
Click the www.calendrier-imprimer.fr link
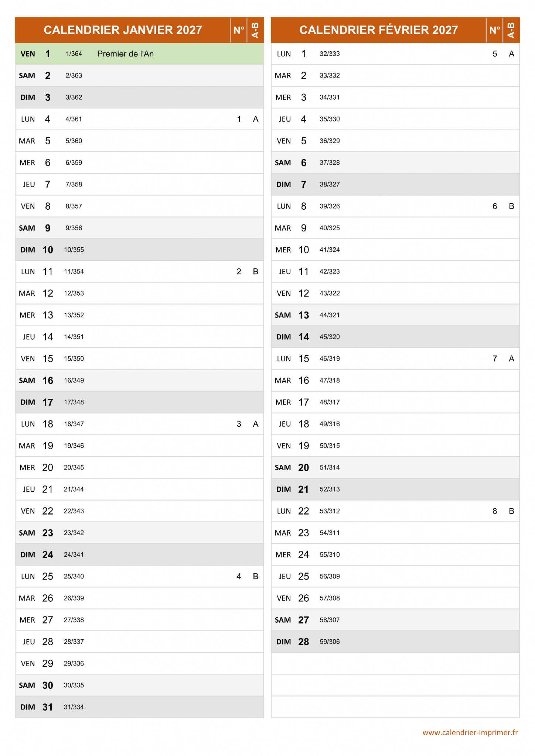pyautogui.click(x=470, y=733)
